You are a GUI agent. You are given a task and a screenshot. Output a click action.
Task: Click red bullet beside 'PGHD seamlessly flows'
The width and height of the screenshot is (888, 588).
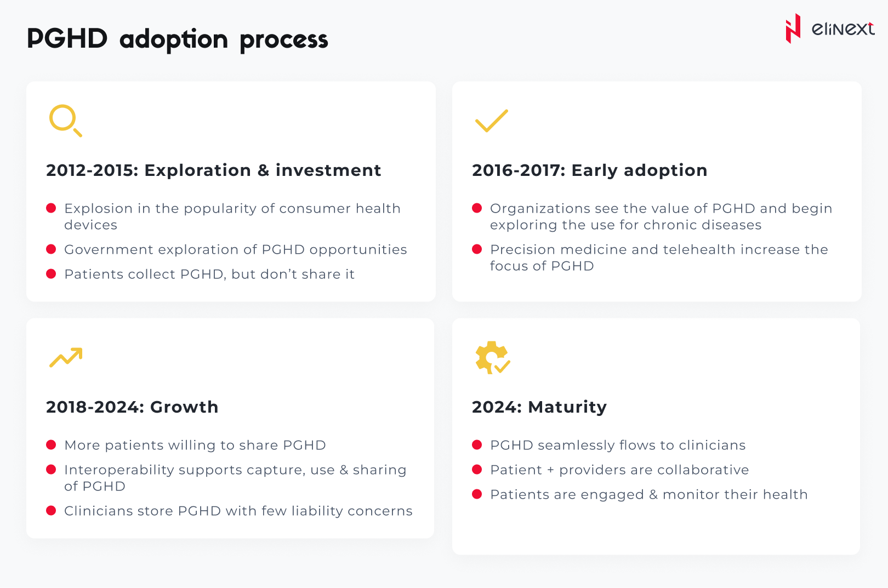477,445
